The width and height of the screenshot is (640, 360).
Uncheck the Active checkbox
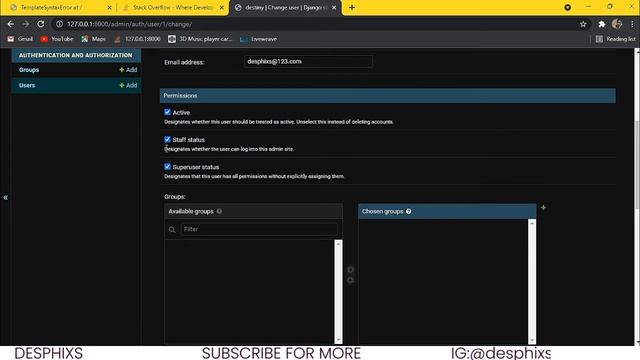[167, 112]
